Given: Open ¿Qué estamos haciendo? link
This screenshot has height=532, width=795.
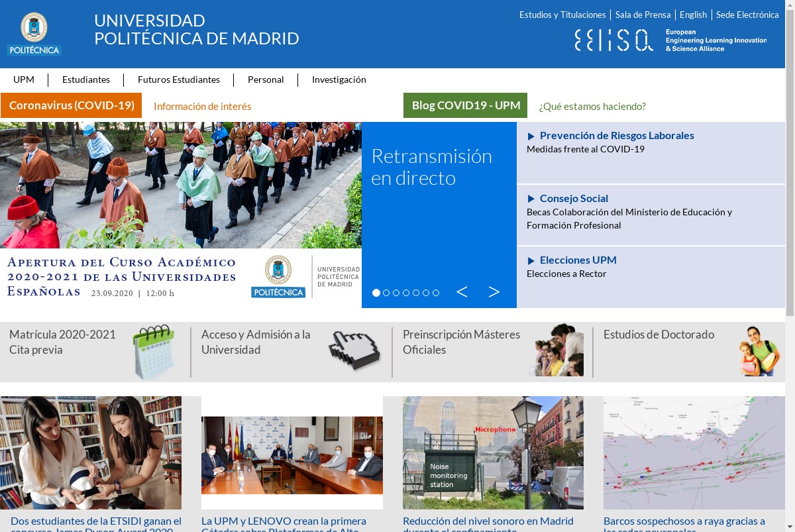Looking at the screenshot, I should [x=592, y=106].
